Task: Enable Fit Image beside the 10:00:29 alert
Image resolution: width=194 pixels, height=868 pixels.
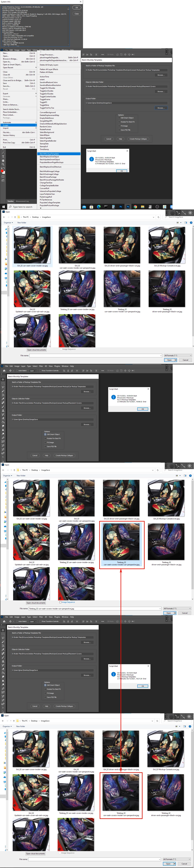Action: click(119, 126)
